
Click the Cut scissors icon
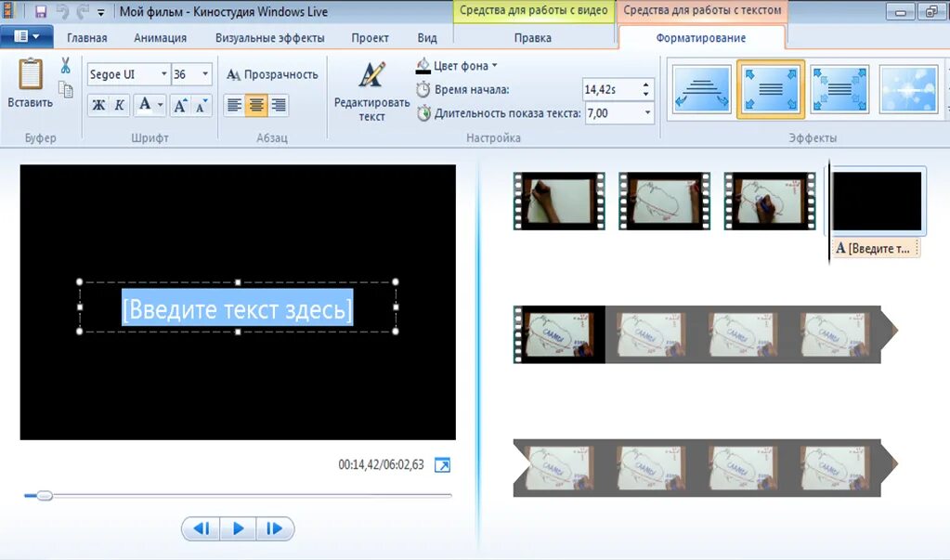pyautogui.click(x=65, y=65)
